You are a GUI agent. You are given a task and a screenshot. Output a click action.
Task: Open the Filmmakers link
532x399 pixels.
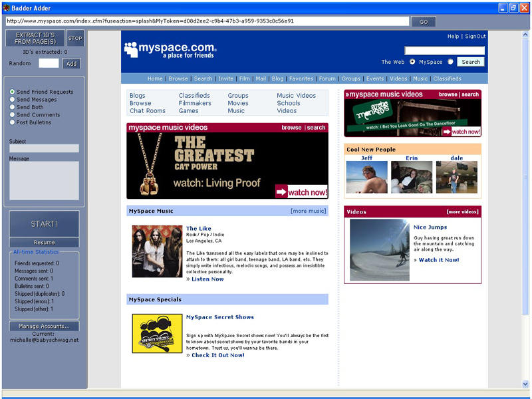click(x=195, y=103)
